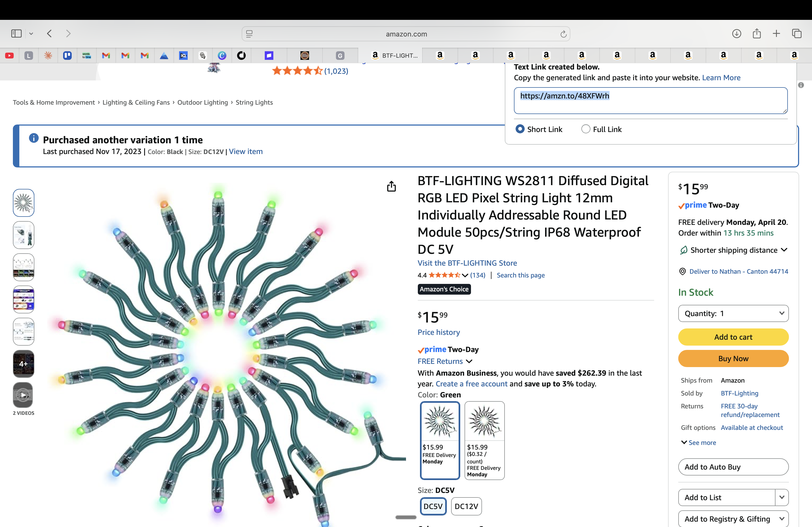
Task: Switch to the blue camera icon tab
Action: 184,55
